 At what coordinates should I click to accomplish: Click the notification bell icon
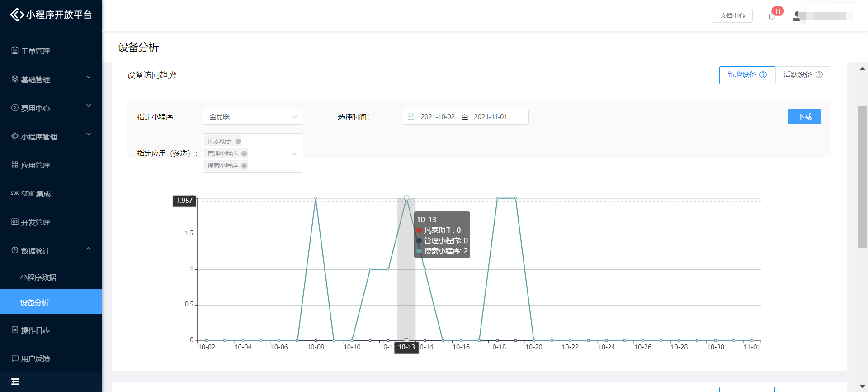pos(772,16)
